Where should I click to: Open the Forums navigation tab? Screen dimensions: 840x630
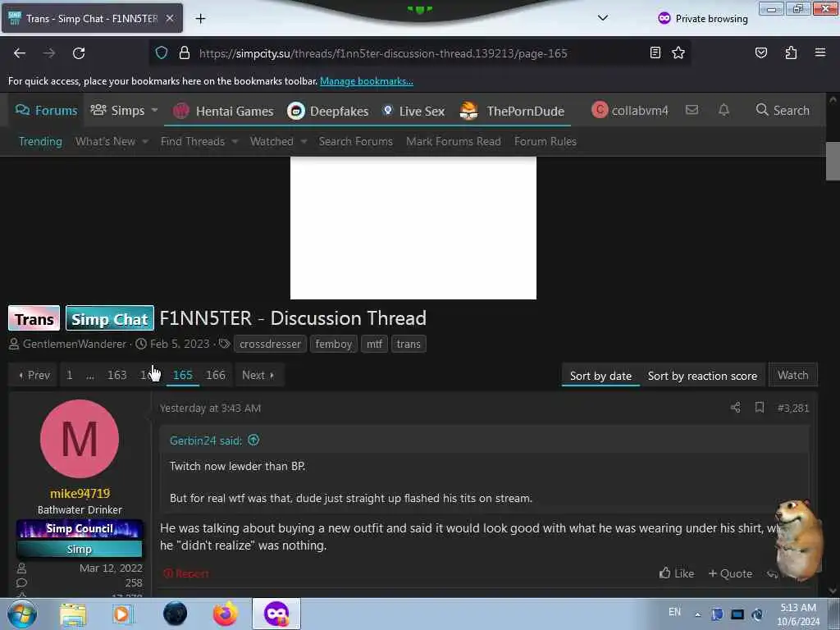click(x=46, y=111)
